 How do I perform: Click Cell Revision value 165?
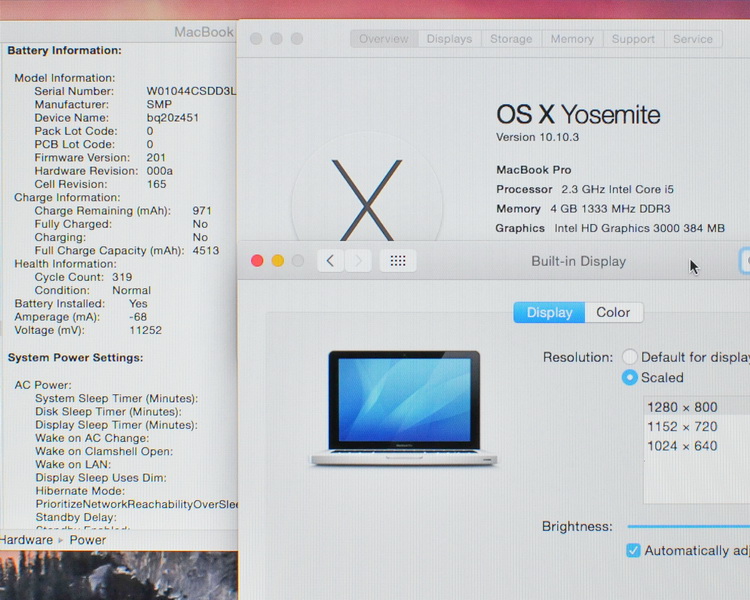point(156,184)
